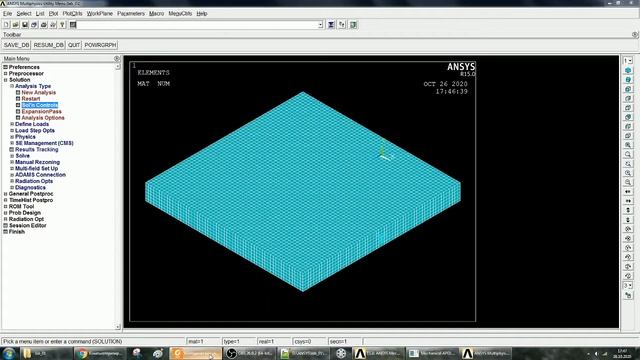
Task: Click the SAVE_DB button
Action: 17,45
